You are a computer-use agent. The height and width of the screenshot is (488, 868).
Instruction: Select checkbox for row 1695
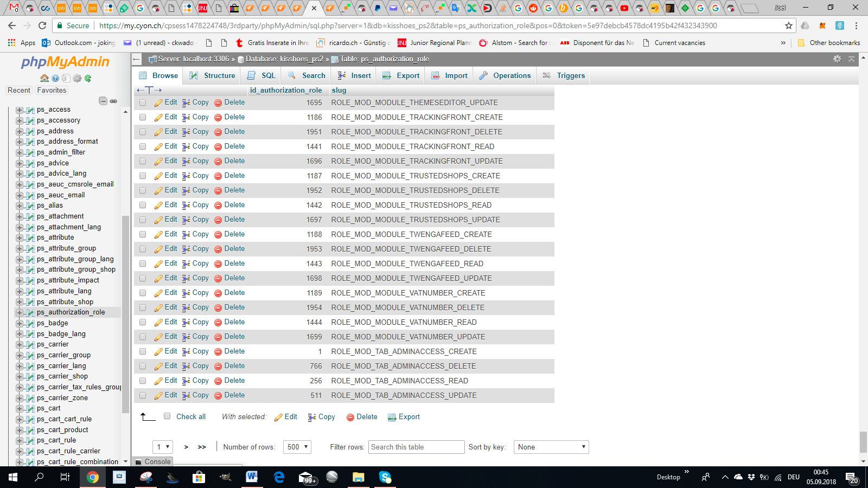143,102
